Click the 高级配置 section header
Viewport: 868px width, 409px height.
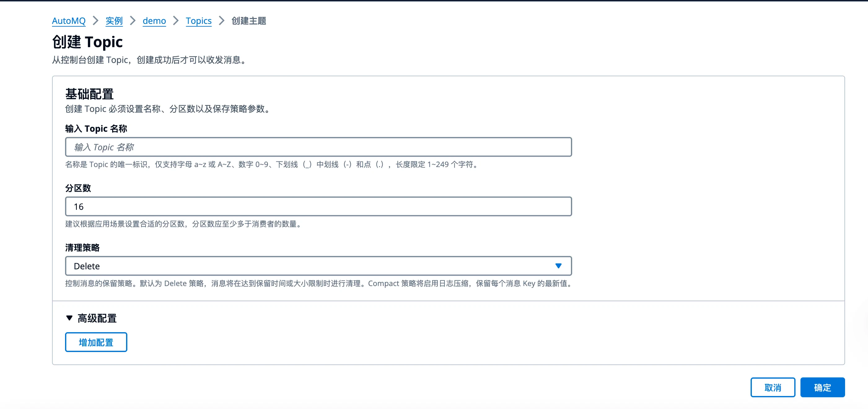[97, 318]
